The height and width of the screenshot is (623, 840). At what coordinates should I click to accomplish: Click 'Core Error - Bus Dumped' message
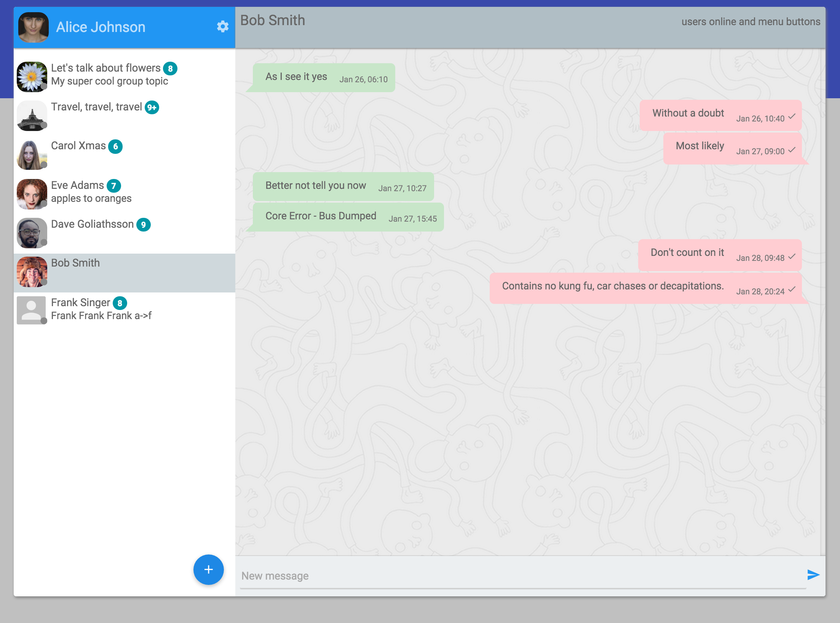coord(348,217)
